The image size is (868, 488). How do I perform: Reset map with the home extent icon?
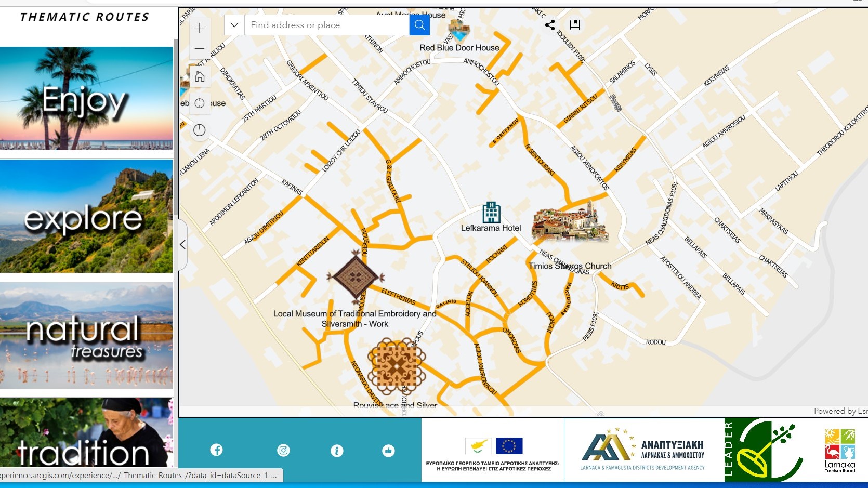pyautogui.click(x=199, y=76)
